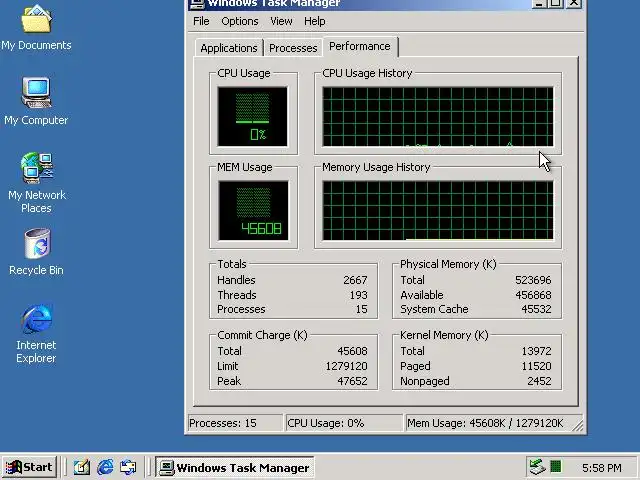Click Commit Charge Peak 47652
Viewport: 640px width, 480px height.
click(x=352, y=381)
